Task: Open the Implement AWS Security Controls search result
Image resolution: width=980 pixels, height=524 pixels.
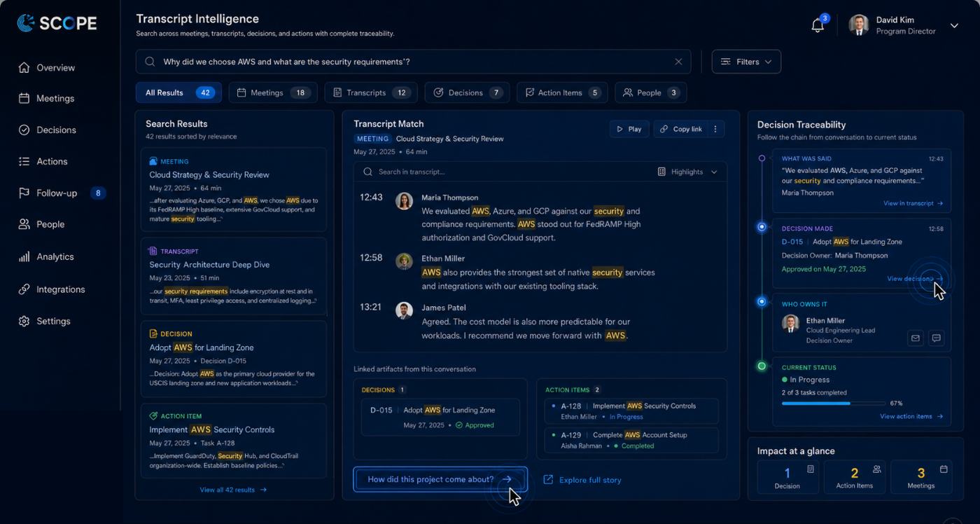Action: click(234, 441)
